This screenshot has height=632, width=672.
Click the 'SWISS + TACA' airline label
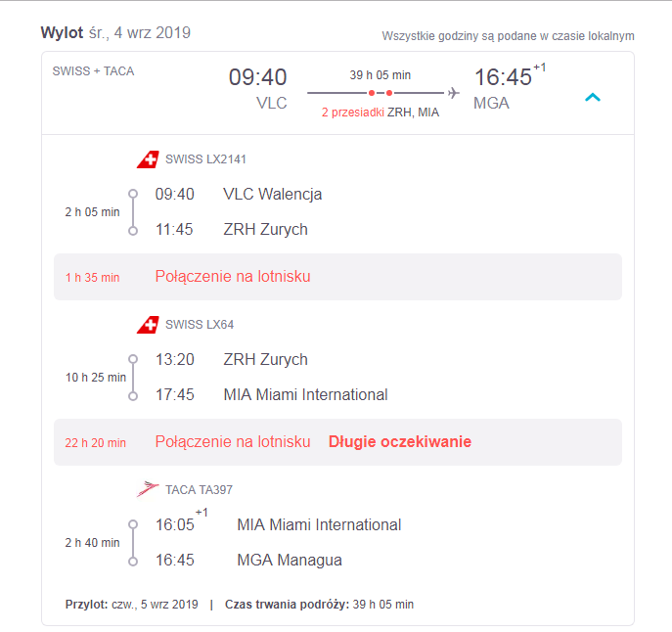coord(94,71)
